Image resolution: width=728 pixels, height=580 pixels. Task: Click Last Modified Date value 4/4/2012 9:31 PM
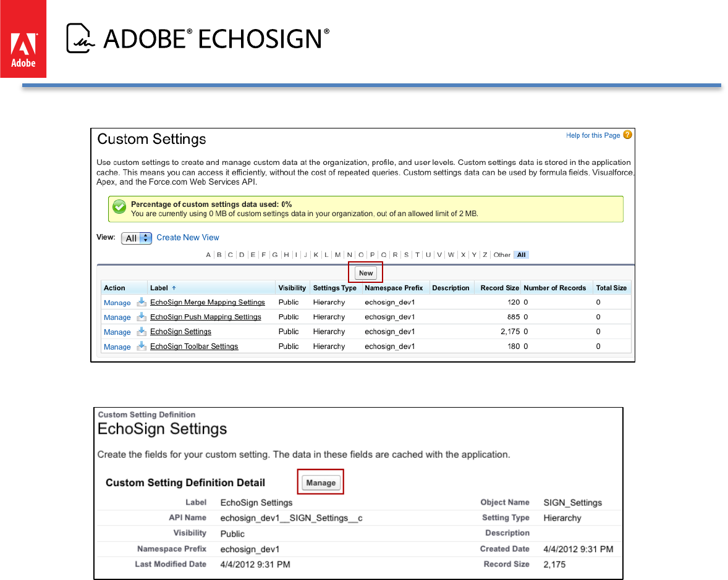255,565
